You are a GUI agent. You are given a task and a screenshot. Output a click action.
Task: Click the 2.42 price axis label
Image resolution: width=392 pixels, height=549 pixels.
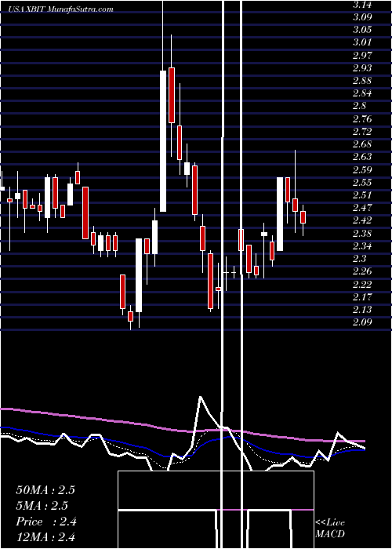(x=362, y=220)
